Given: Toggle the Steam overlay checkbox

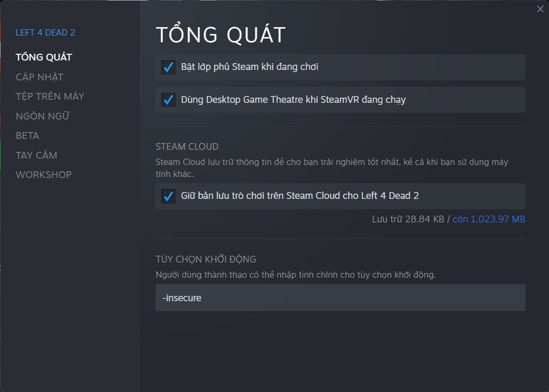Looking at the screenshot, I should pyautogui.click(x=168, y=67).
